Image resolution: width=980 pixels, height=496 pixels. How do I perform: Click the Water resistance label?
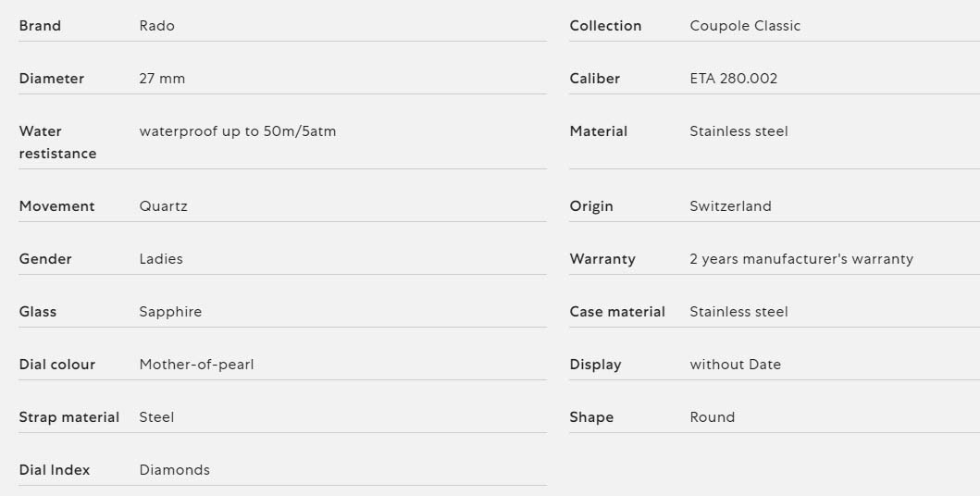coord(57,143)
